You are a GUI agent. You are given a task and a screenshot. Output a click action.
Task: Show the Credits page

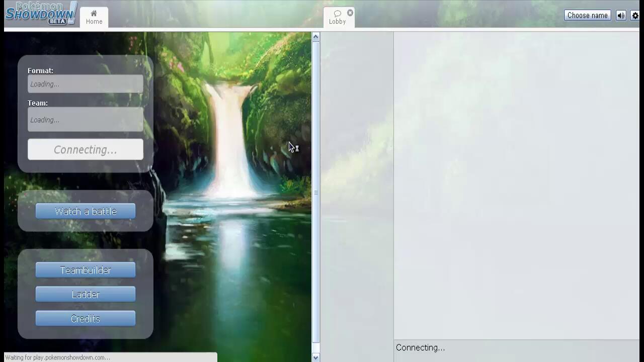click(x=86, y=319)
